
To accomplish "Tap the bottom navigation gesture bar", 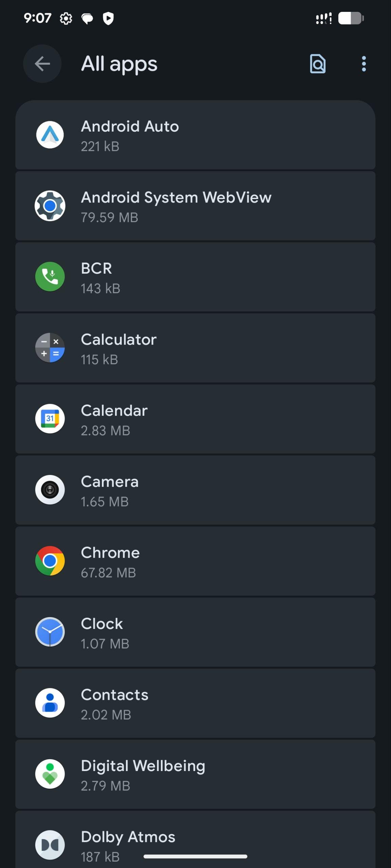I will [195, 856].
